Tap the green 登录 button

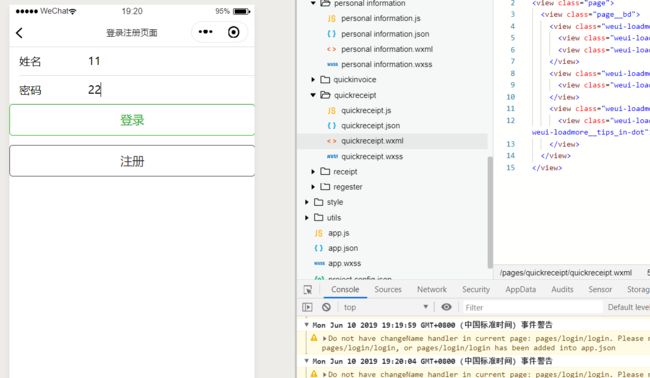tap(132, 120)
